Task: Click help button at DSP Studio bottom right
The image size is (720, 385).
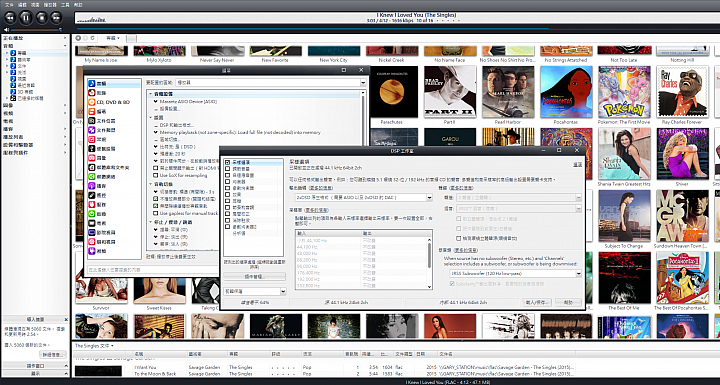Action: tap(568, 302)
